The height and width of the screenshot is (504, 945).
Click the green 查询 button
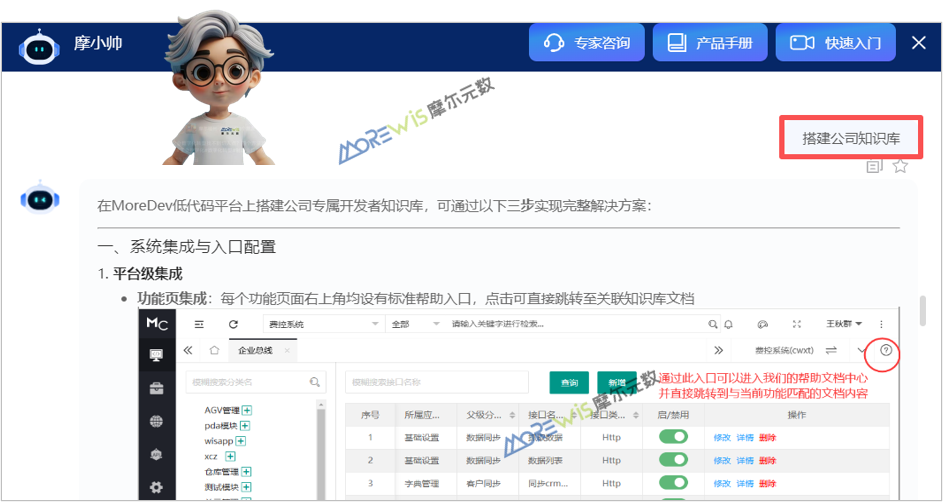pyautogui.click(x=569, y=383)
